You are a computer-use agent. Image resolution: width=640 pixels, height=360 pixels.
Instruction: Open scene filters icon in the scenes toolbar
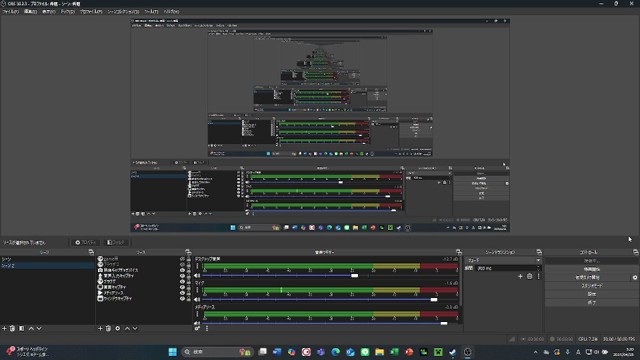tap(22, 328)
